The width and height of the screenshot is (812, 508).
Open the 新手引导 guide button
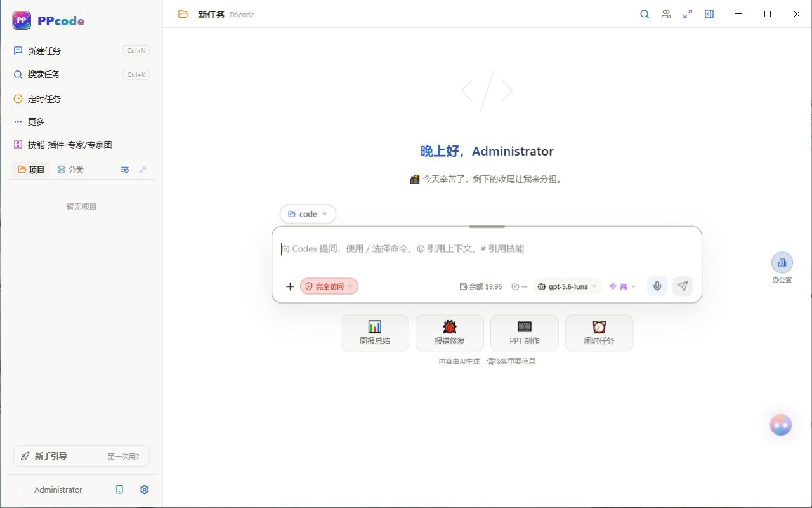tap(81, 456)
